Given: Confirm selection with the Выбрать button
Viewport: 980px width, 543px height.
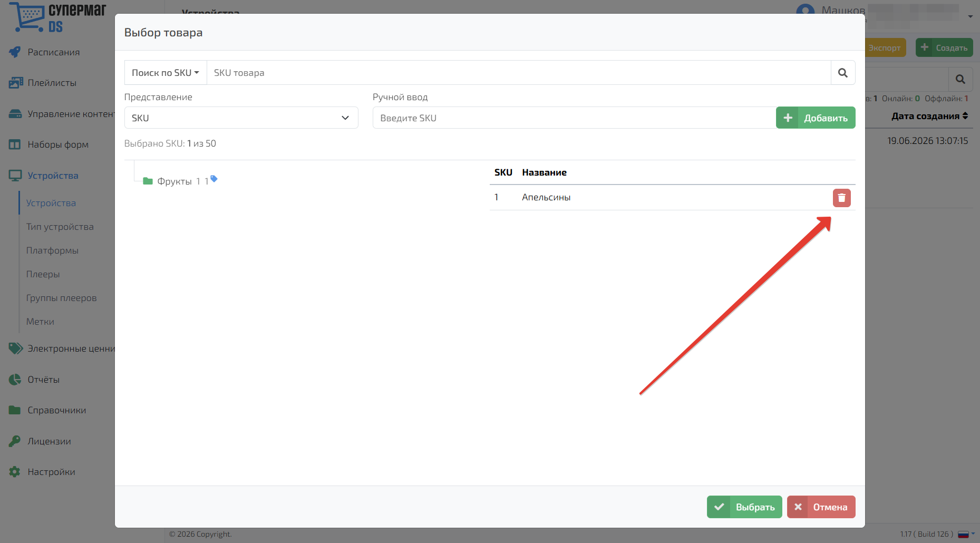Looking at the screenshot, I should (x=744, y=507).
